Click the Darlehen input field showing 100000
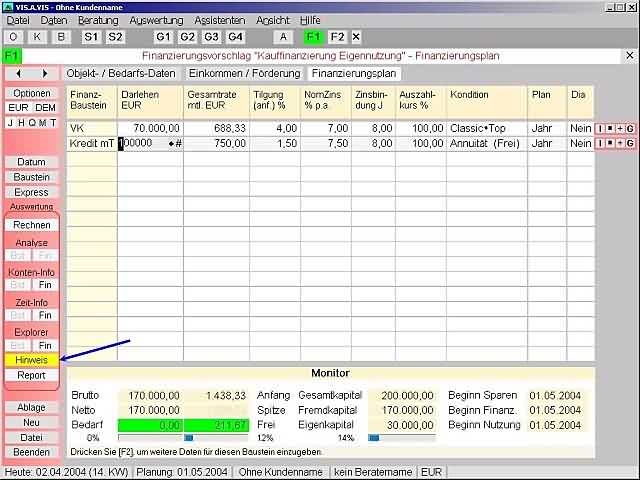This screenshot has width=640, height=480. coord(150,143)
